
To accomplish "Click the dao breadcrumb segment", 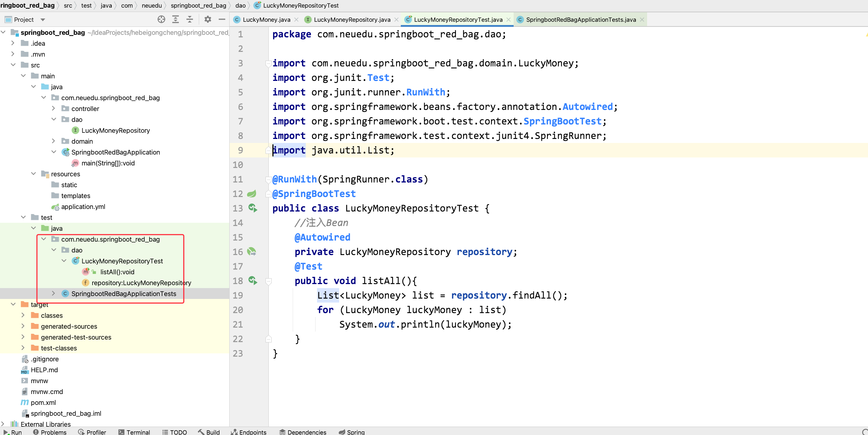I will coord(240,5).
